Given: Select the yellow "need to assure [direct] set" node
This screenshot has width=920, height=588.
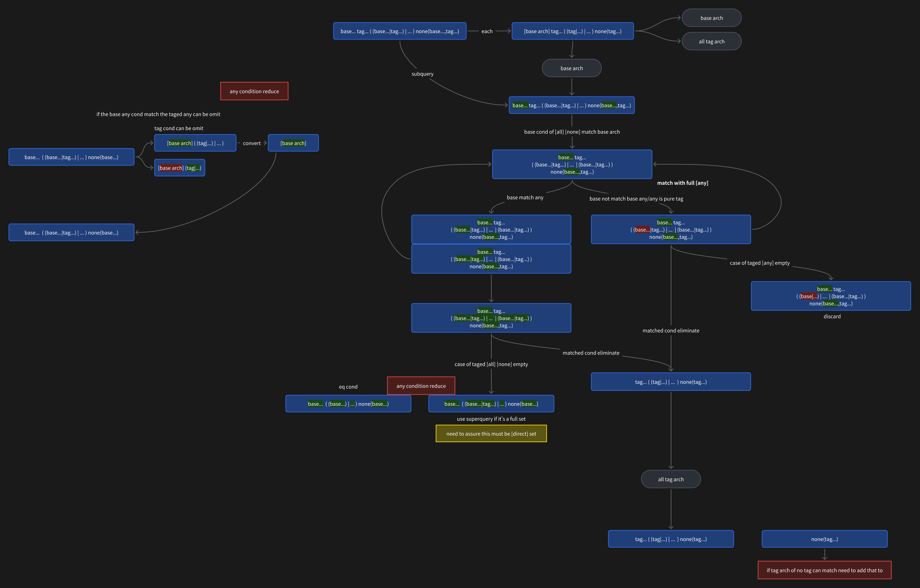Looking at the screenshot, I should (491, 434).
